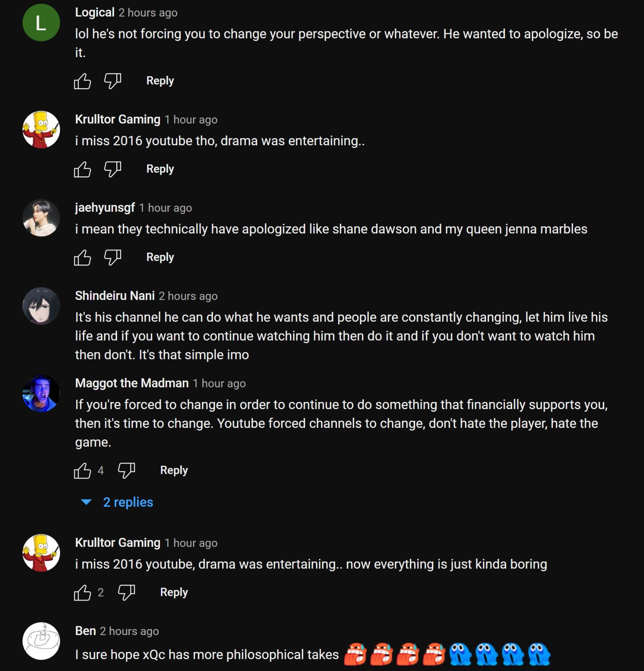Like Krulltor Gaming's second comment about 2016 youtube

(82, 592)
